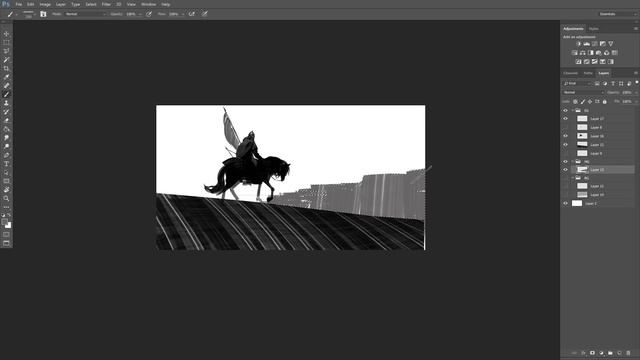
Task: Add a layer mask
Action: point(592,353)
